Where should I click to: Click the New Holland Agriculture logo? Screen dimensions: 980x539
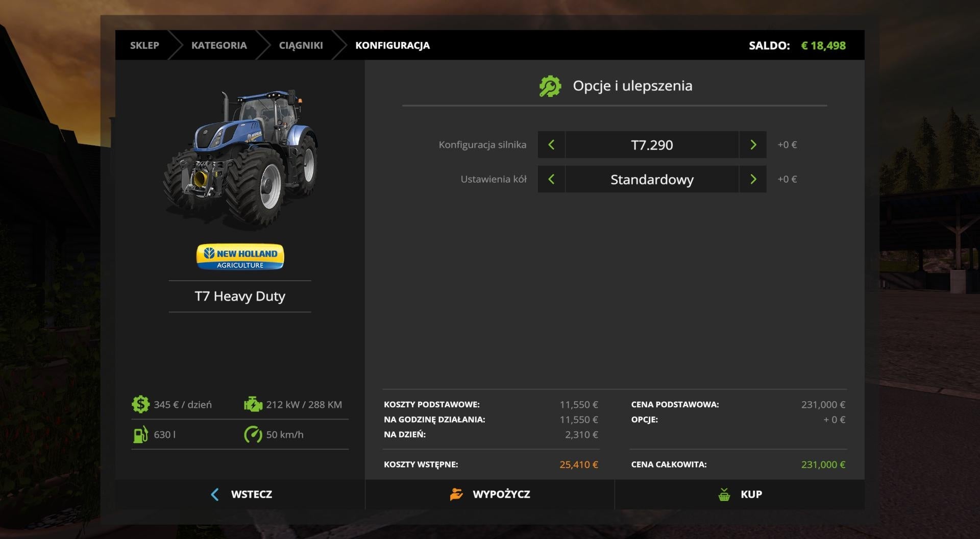point(240,257)
